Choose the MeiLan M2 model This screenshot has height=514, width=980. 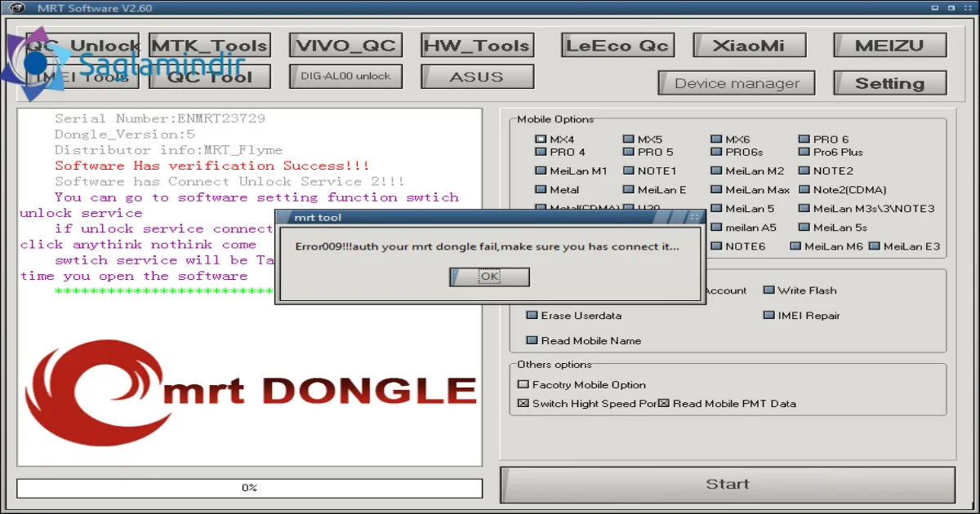click(x=748, y=171)
